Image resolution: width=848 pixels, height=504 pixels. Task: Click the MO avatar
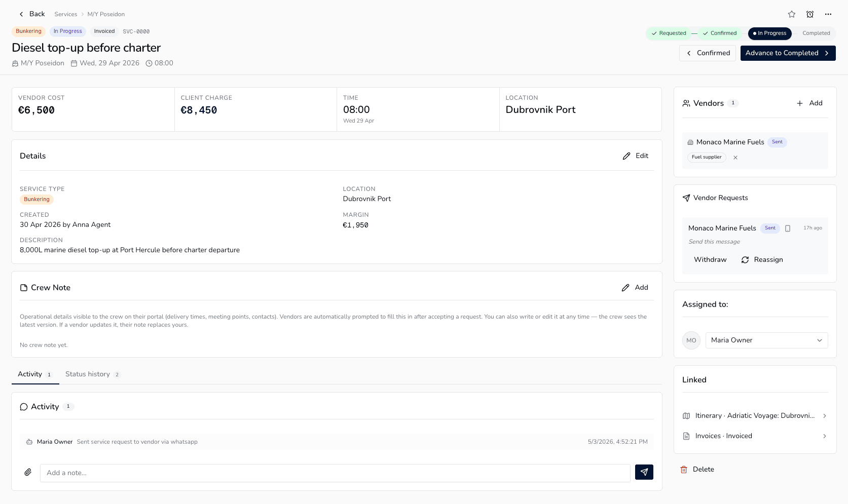click(691, 340)
